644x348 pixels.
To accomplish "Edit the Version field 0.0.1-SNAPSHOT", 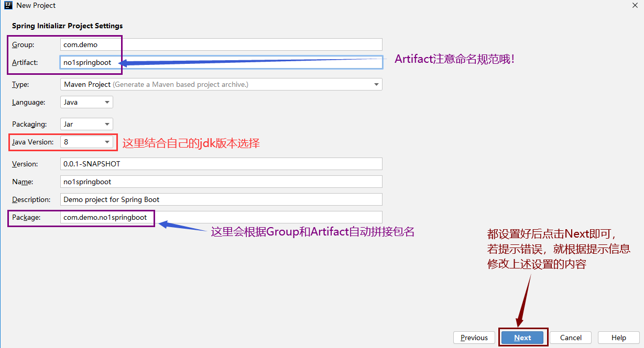I will 221,164.
